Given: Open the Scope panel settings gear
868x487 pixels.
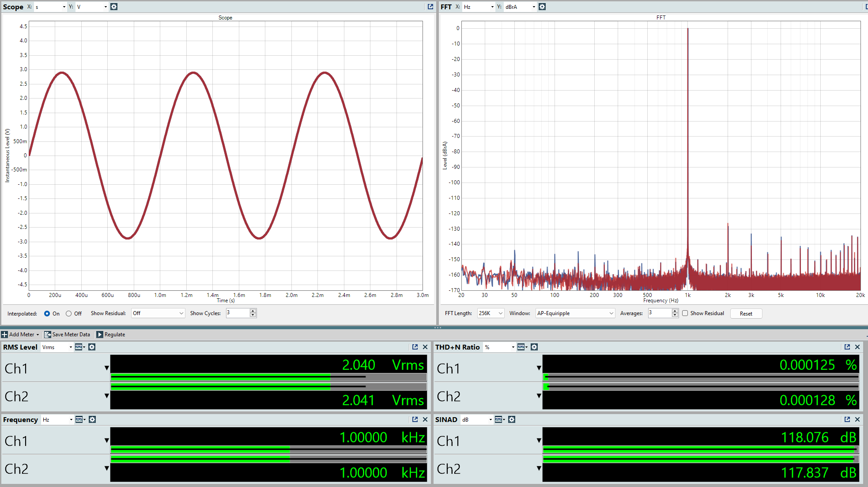Looking at the screenshot, I should (114, 7).
